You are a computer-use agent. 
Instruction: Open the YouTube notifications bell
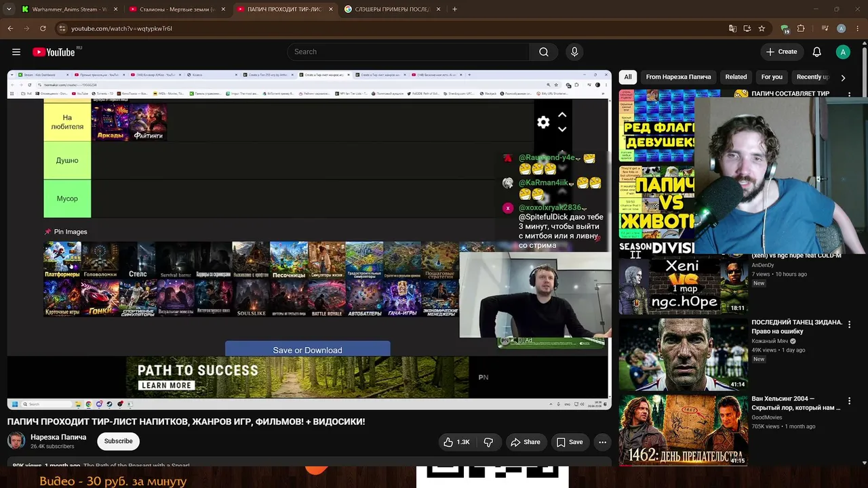(817, 52)
